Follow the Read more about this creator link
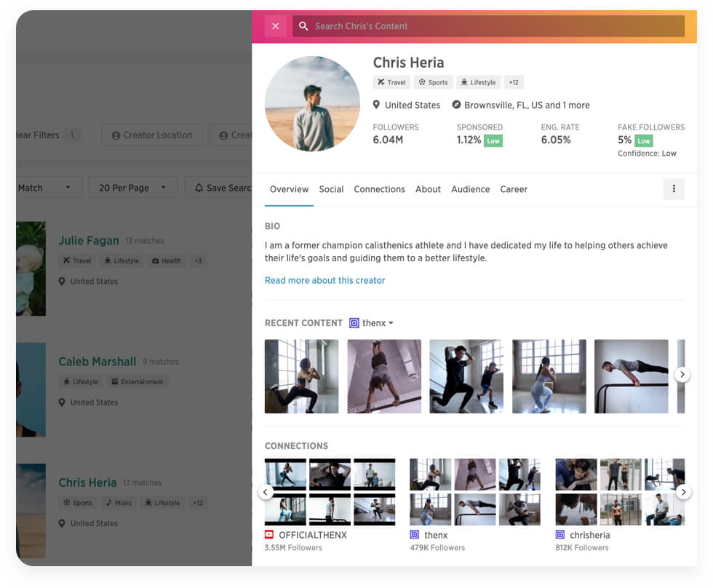This screenshot has height=588, width=713. click(324, 280)
